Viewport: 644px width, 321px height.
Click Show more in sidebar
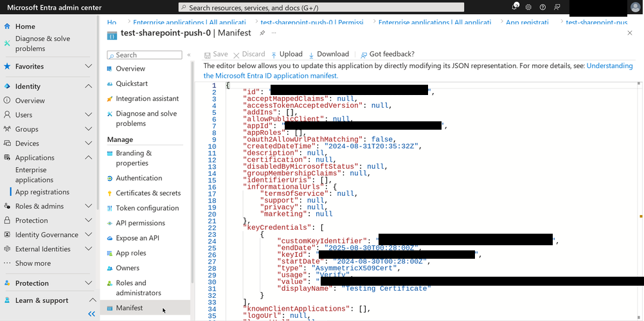pos(33,263)
